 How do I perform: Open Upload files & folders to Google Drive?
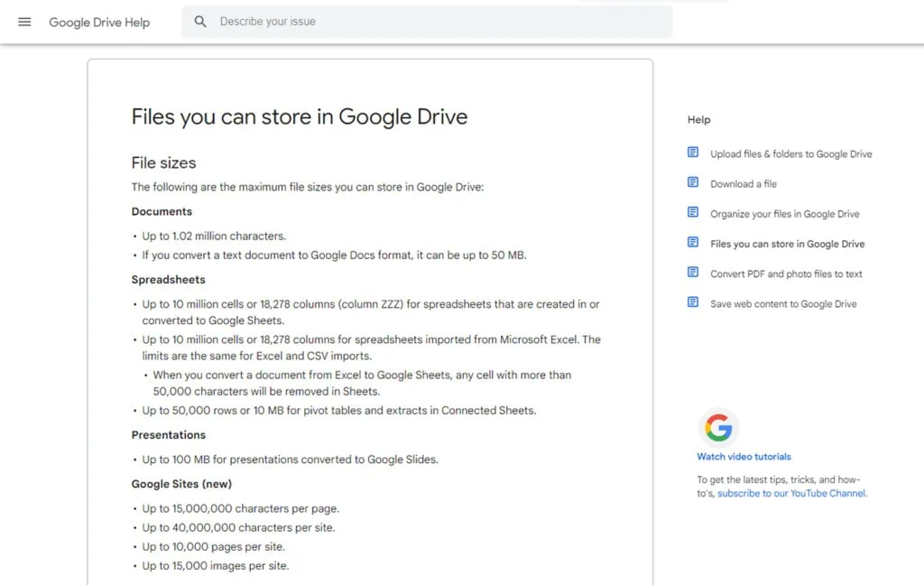[x=790, y=153]
